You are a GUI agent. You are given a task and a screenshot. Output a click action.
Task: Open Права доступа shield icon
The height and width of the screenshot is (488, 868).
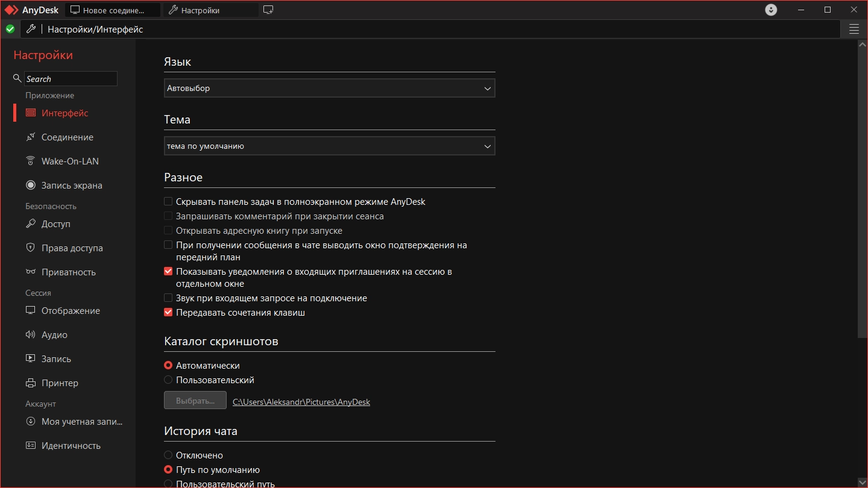coord(30,248)
